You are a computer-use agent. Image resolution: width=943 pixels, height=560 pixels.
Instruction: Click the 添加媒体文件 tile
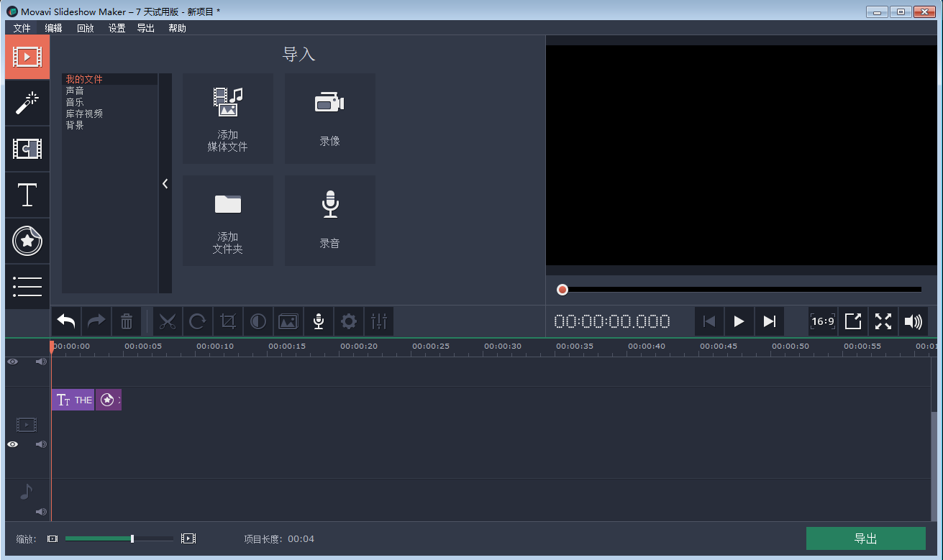(228, 119)
